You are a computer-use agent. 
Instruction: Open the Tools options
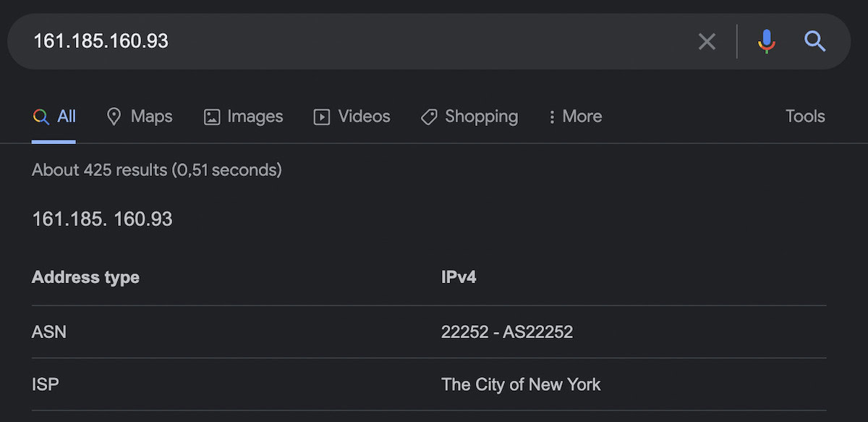point(805,117)
